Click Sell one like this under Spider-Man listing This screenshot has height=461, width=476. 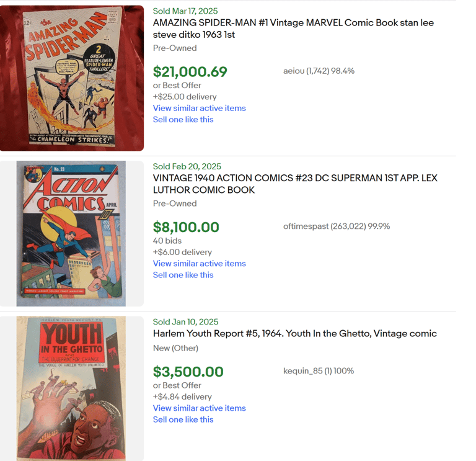(x=183, y=119)
